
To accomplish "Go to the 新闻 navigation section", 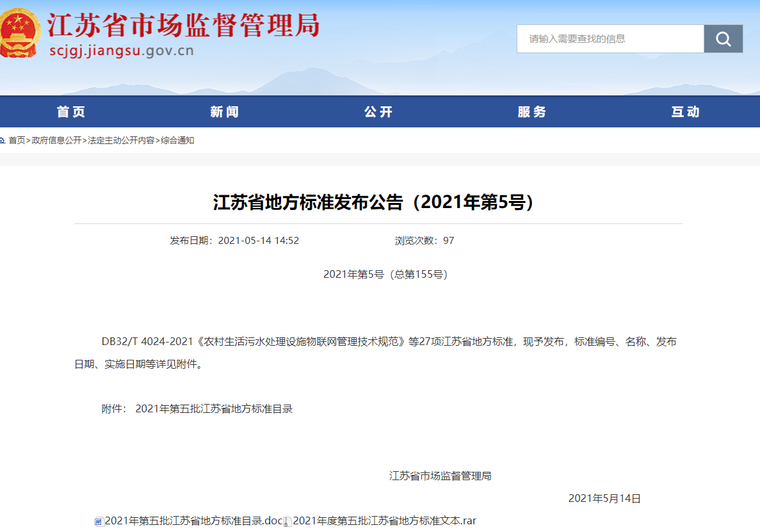I will 225,112.
